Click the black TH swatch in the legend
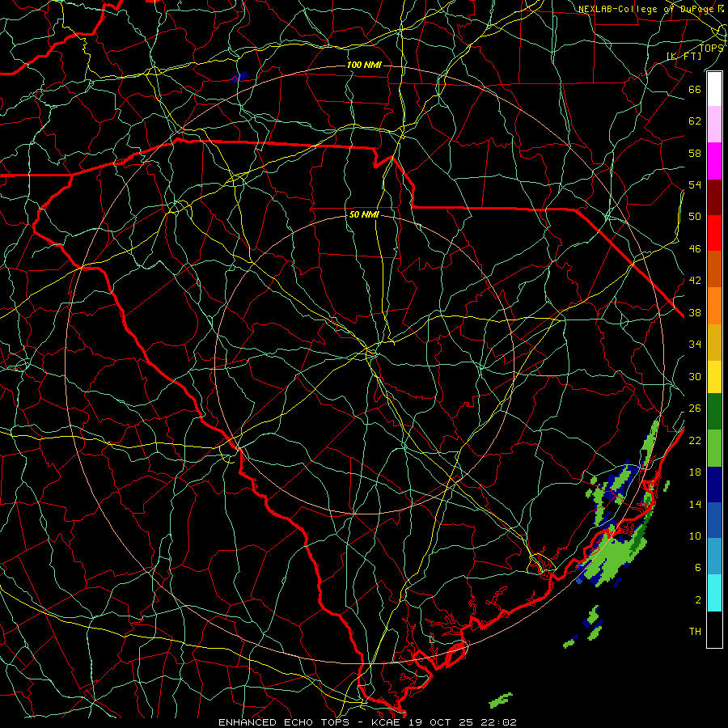The image size is (728, 728). coord(714,629)
